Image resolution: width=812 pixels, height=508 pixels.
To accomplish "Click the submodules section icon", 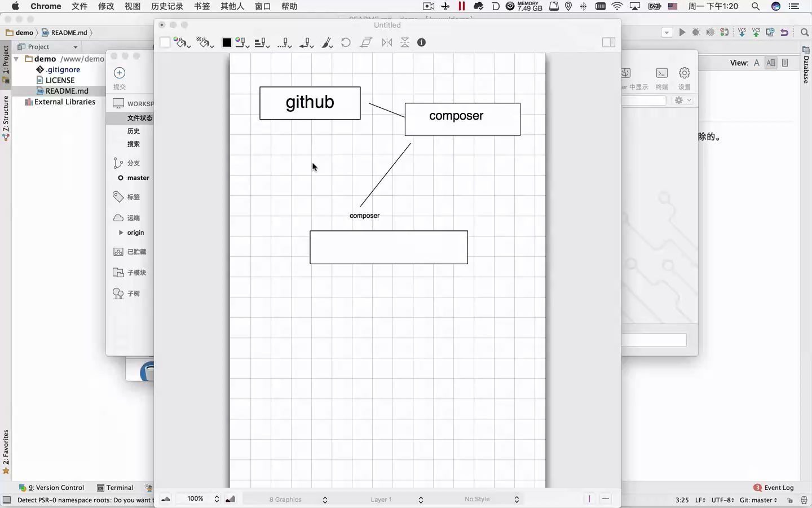I will point(118,273).
